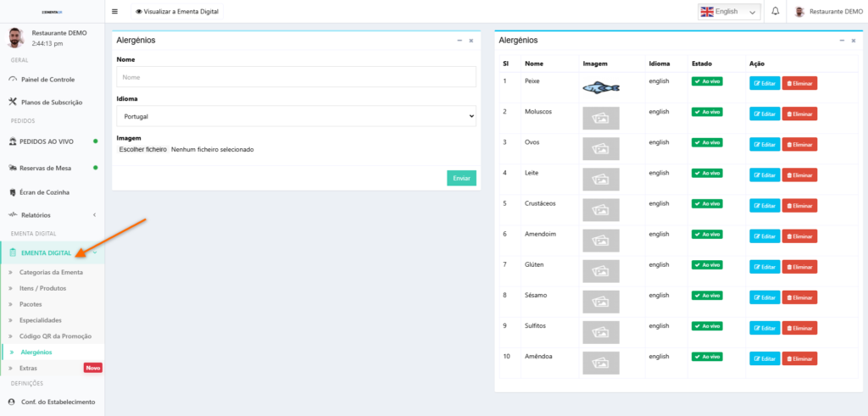Open the English language selector dropdown
The height and width of the screenshot is (416, 868).
point(729,12)
